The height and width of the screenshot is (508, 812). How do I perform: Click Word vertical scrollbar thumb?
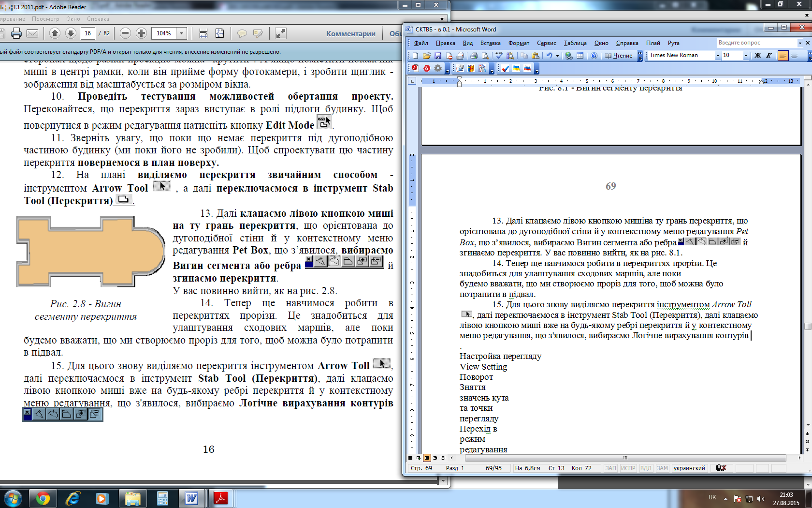tap(808, 327)
